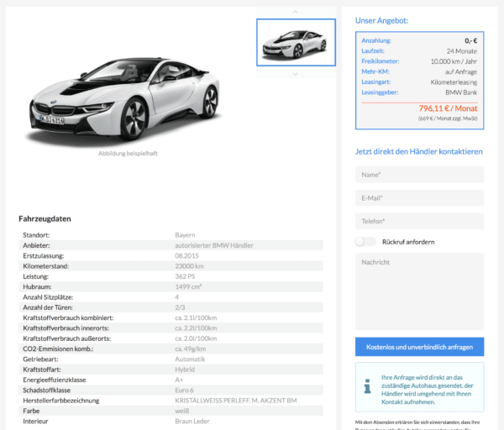Click the Kraftstoffverbrauch kombiniert value ca. 2.1l/100km
The image size is (504, 430).
coord(196,317)
